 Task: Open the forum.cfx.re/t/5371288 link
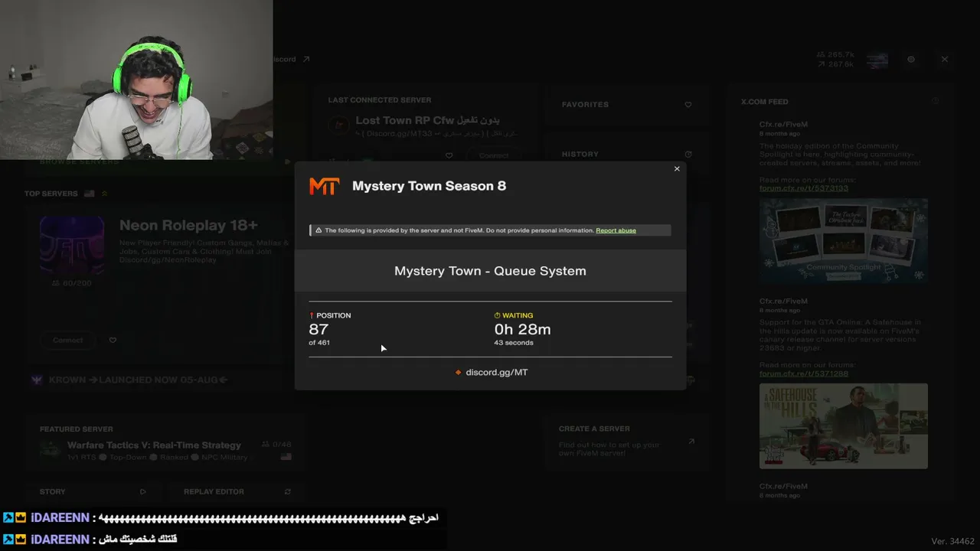(804, 373)
